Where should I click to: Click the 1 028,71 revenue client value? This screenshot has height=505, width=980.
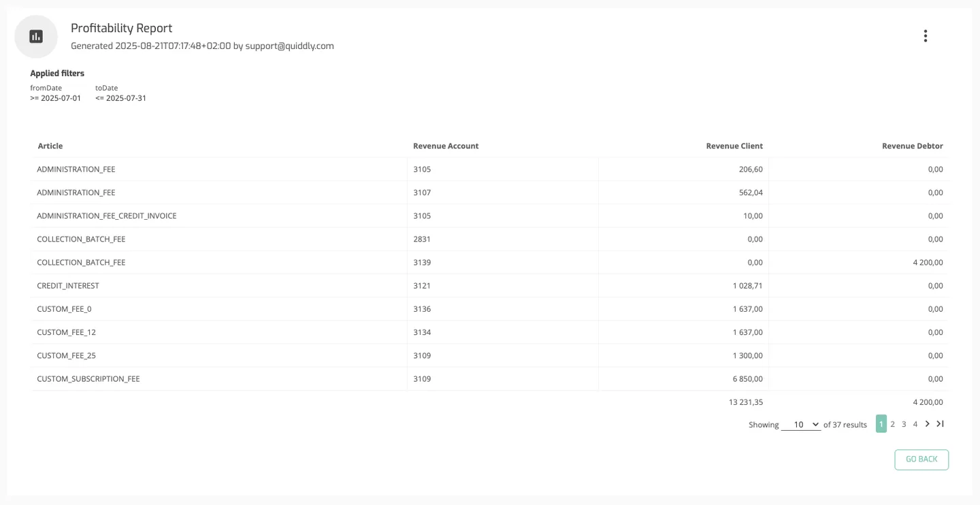[748, 286]
